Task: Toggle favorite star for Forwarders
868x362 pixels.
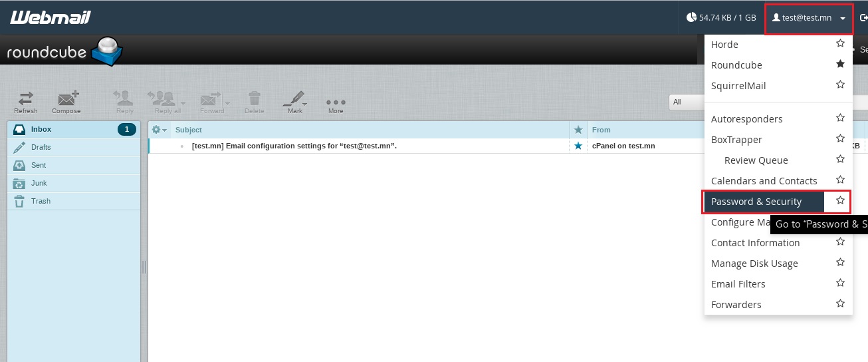Action: [x=840, y=303]
